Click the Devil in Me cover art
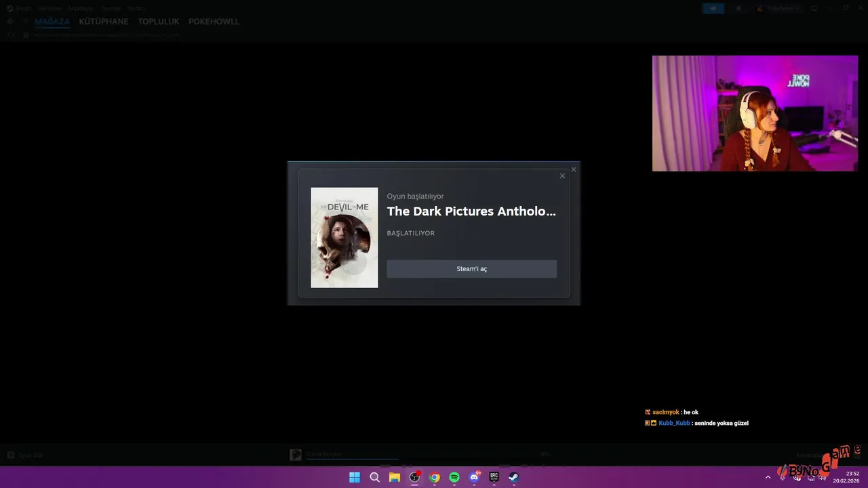 tap(344, 238)
